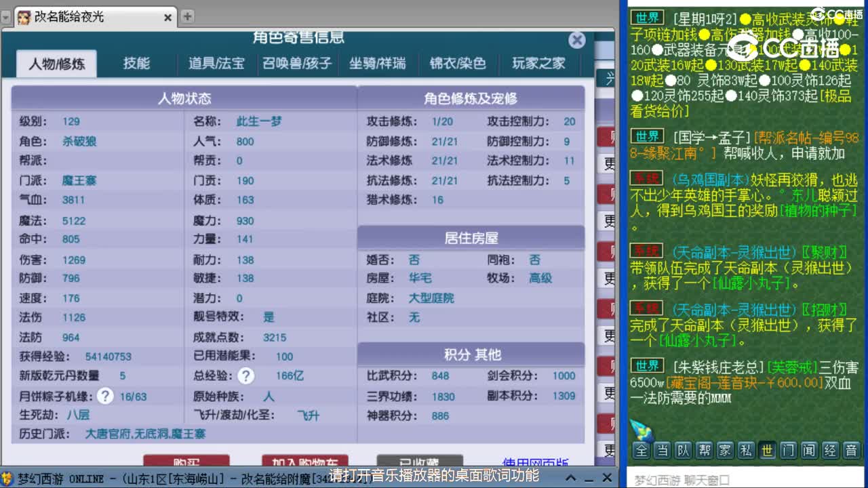Click the role value 杀破狼
The height and width of the screenshot is (488, 868).
pos(79,141)
